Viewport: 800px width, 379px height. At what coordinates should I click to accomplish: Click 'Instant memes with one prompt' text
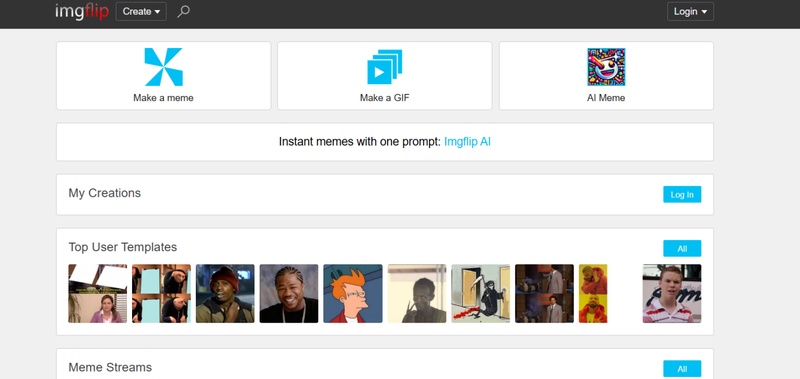pyautogui.click(x=360, y=142)
